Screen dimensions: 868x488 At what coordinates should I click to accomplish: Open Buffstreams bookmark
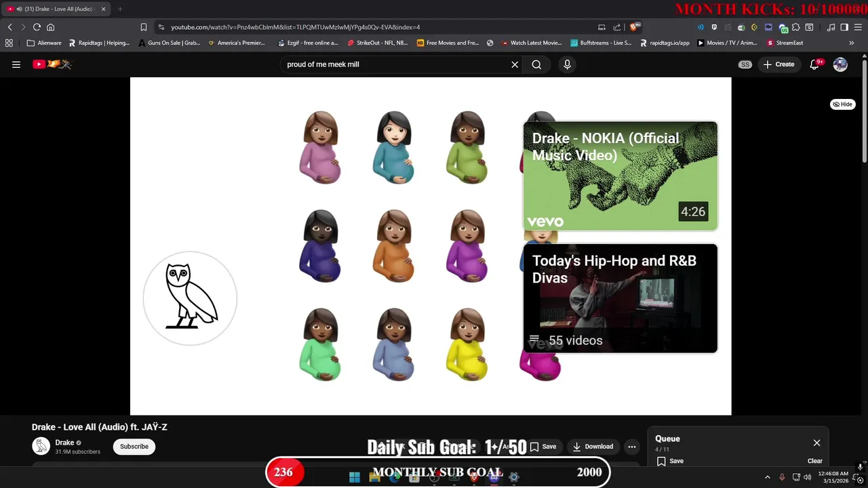(x=601, y=43)
